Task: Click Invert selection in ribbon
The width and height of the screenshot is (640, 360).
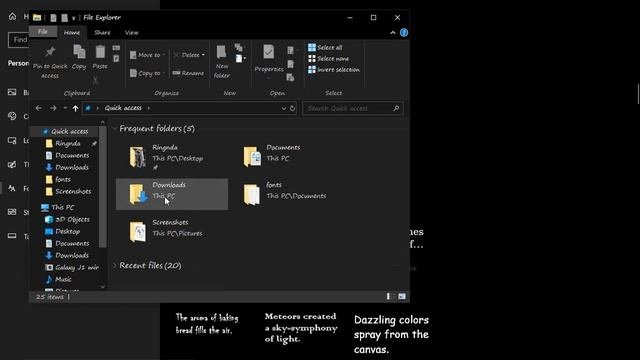Action: (x=334, y=69)
